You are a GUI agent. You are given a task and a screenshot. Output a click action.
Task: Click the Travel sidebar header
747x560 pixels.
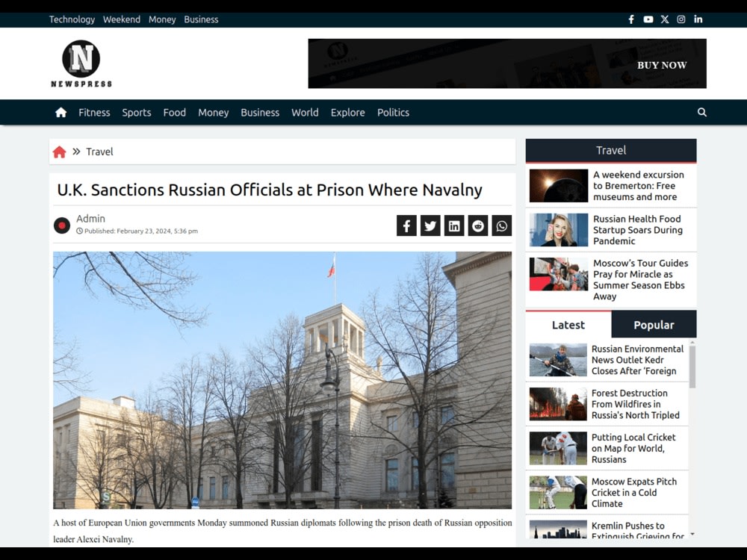coord(611,151)
